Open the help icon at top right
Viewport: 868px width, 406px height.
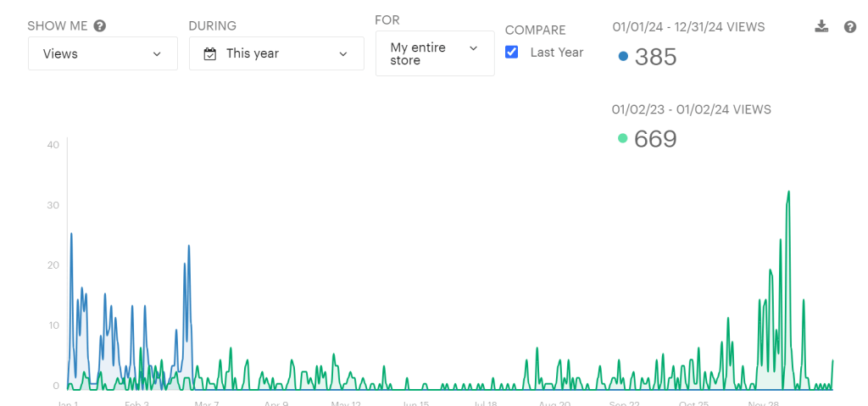tap(850, 27)
